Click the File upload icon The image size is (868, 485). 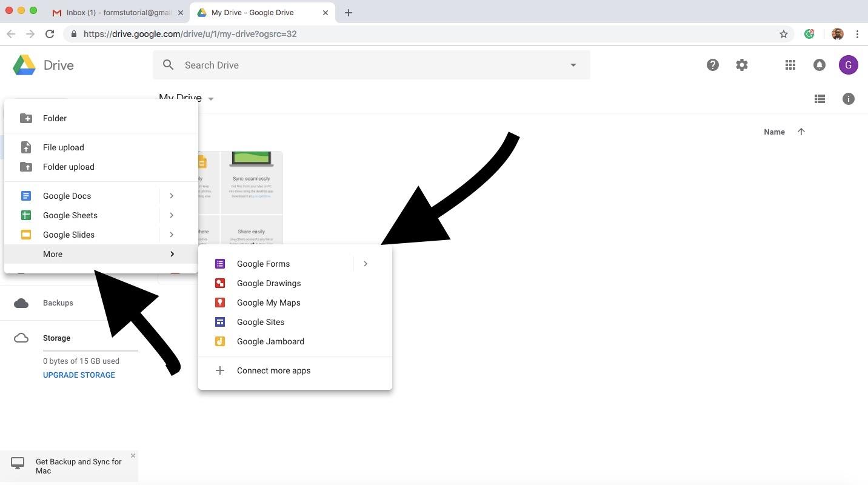point(26,147)
